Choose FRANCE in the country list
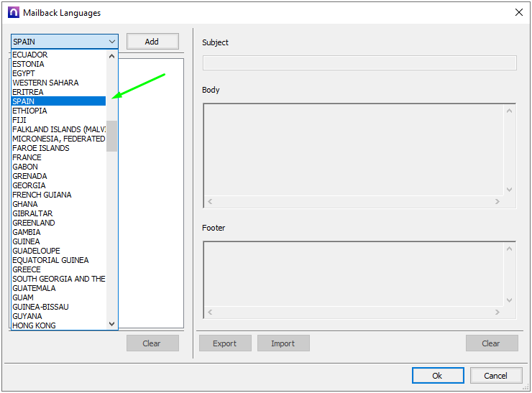 click(27, 157)
